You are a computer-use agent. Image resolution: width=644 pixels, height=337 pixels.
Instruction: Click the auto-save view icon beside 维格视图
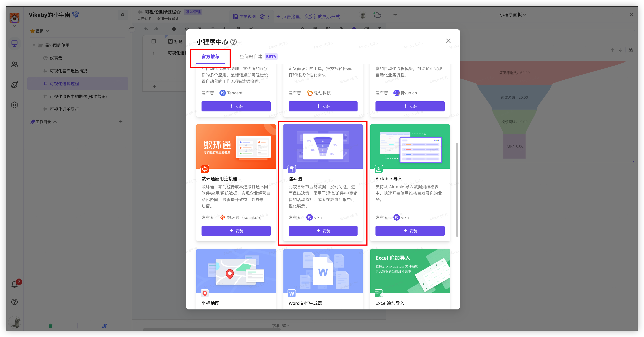point(262,17)
